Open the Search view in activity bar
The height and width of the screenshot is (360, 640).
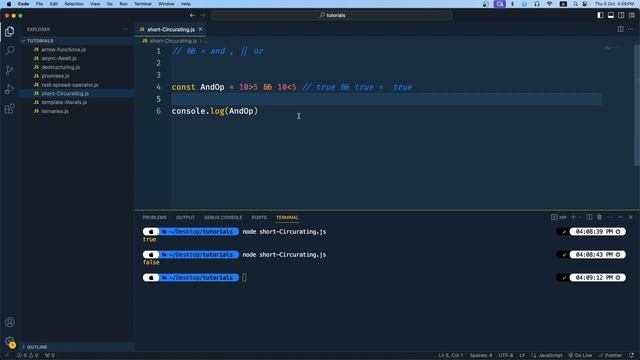coord(9,51)
